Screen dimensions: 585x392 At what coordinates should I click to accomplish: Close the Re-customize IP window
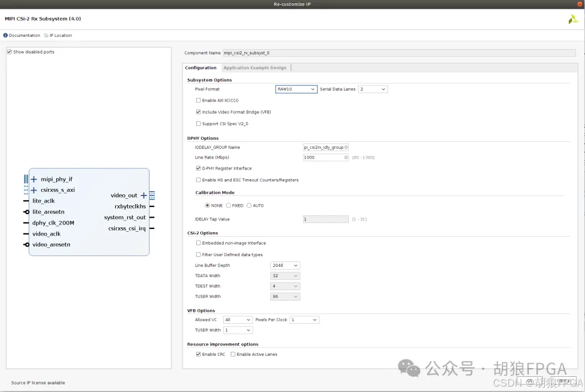(580, 4)
